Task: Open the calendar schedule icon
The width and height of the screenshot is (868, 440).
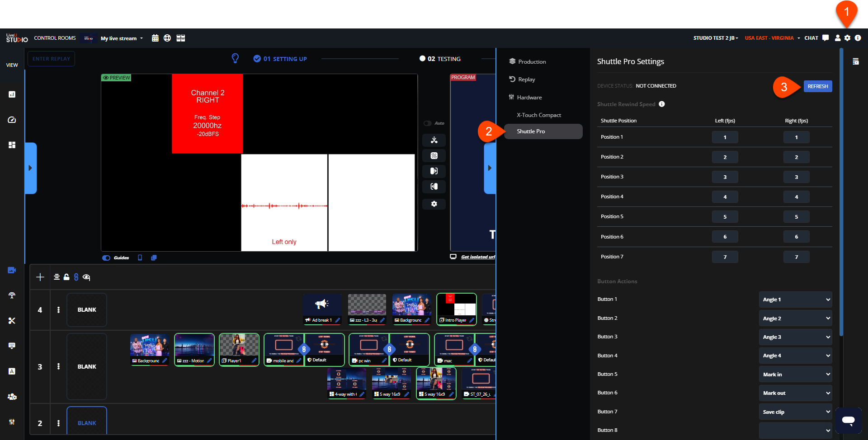Action: coord(155,38)
